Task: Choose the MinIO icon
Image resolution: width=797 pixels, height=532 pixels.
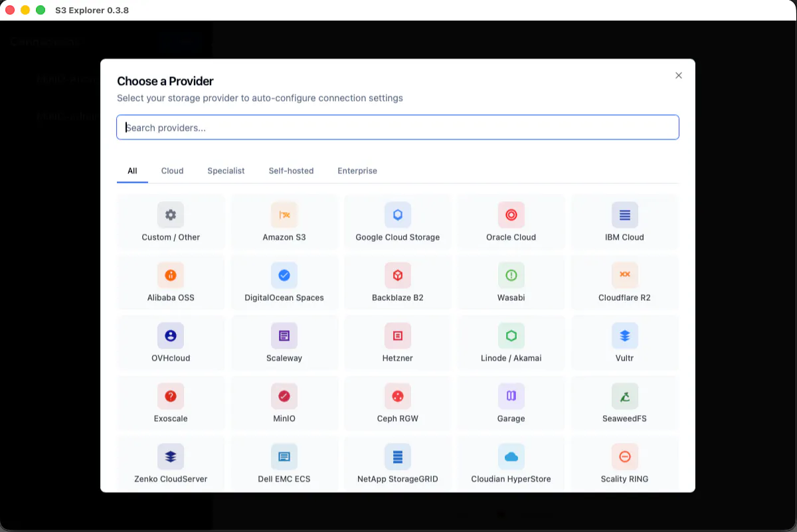Action: pos(284,396)
